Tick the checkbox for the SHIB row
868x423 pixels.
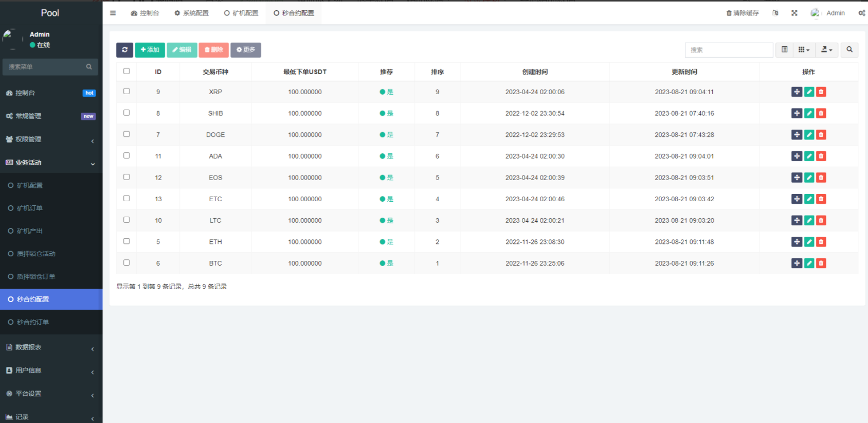click(126, 113)
